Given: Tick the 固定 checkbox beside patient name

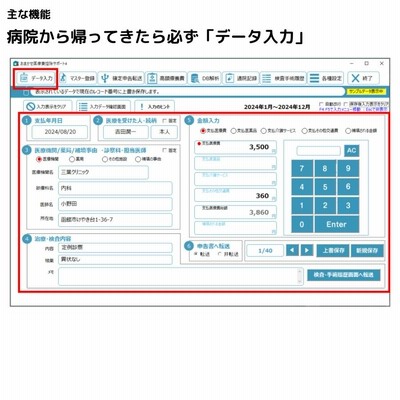Looking at the screenshot, I should pos(164,120).
